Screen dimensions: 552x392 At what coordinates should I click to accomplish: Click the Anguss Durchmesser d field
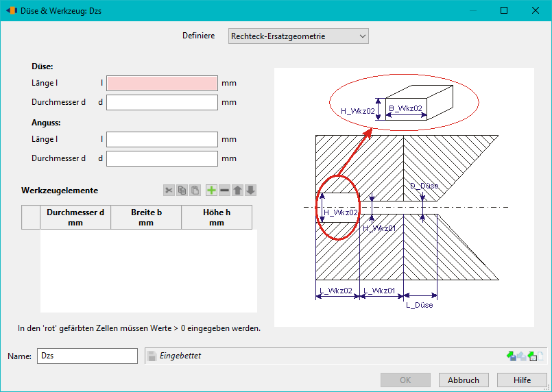click(162, 158)
